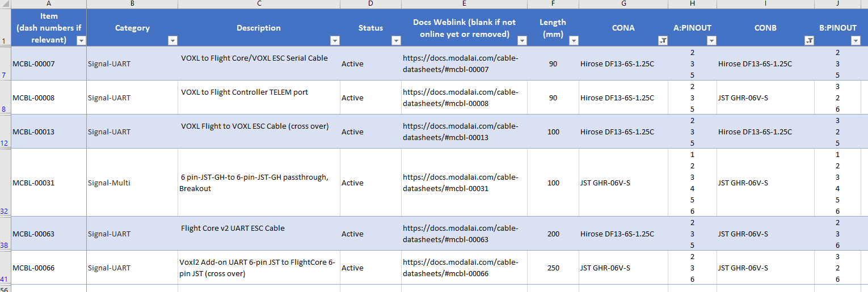
Task: Open the mcbl-00066 datasheet link
Action: point(461,268)
